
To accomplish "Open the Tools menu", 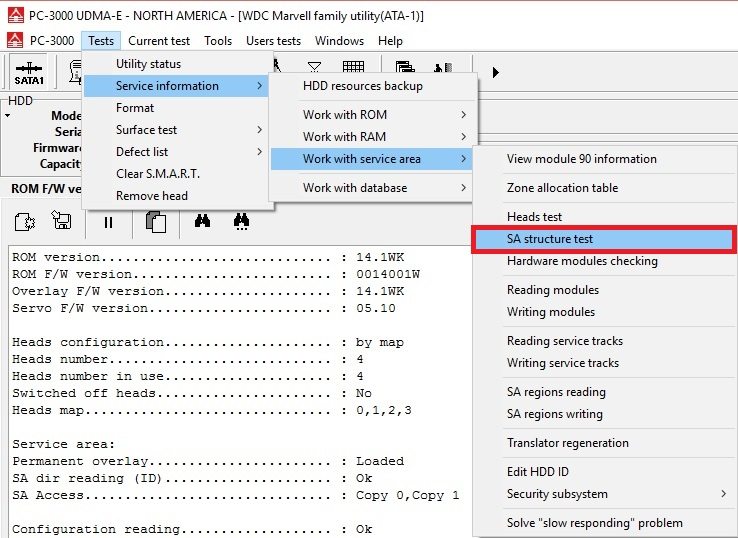I will pos(218,41).
